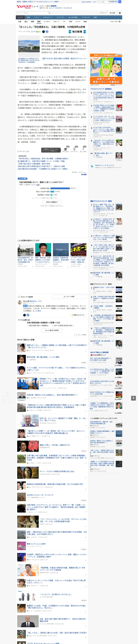React with わかりやすい lightbulb icon

coord(74,149)
